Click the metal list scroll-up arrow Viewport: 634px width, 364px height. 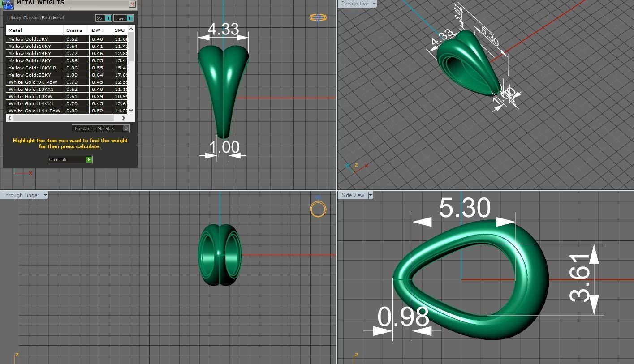(131, 29)
